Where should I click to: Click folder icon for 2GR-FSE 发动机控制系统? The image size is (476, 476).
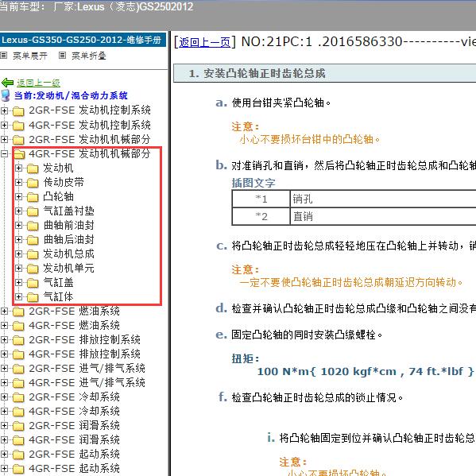coord(18,111)
